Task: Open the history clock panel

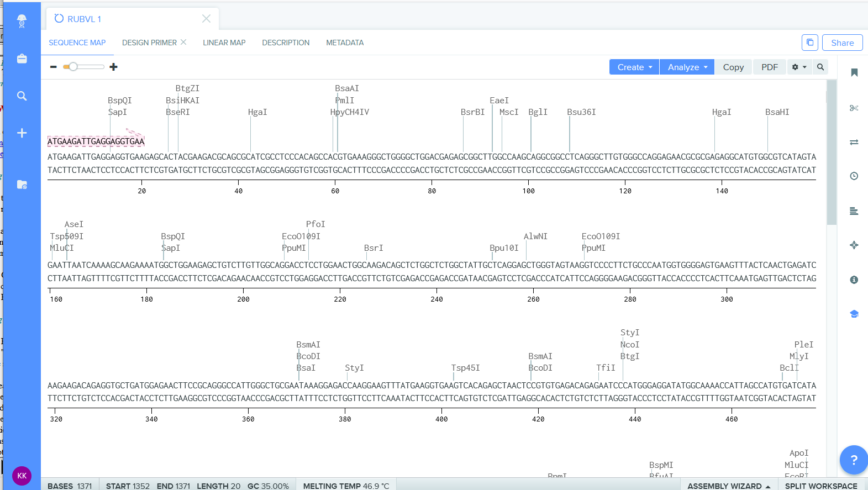Action: click(x=854, y=176)
